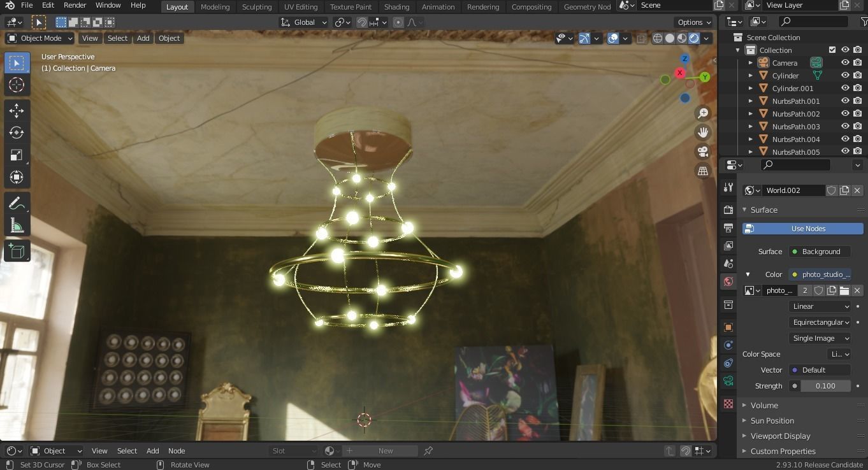Image resolution: width=868 pixels, height=470 pixels.
Task: Activate the Scale tool
Action: [x=17, y=155]
